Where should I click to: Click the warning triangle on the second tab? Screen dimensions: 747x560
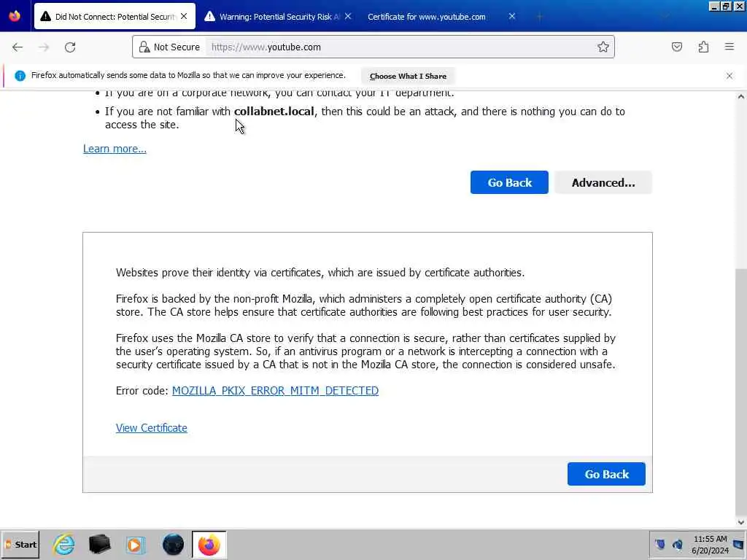click(x=209, y=16)
